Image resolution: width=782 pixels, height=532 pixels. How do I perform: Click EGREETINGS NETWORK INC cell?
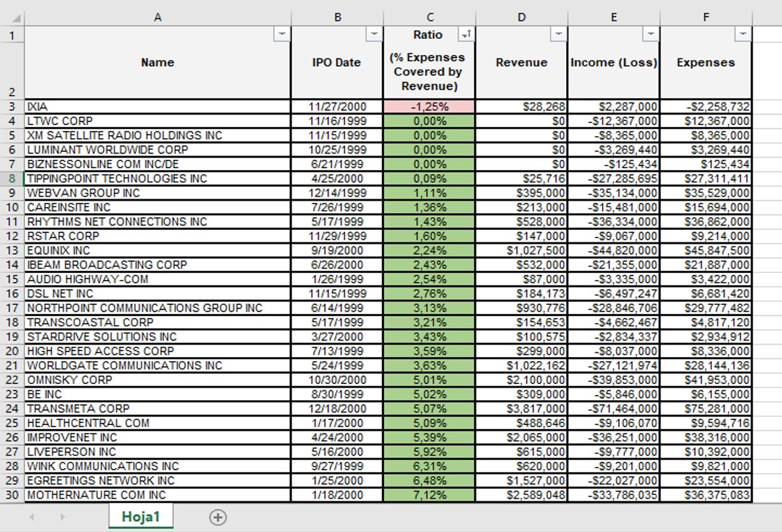(x=158, y=481)
